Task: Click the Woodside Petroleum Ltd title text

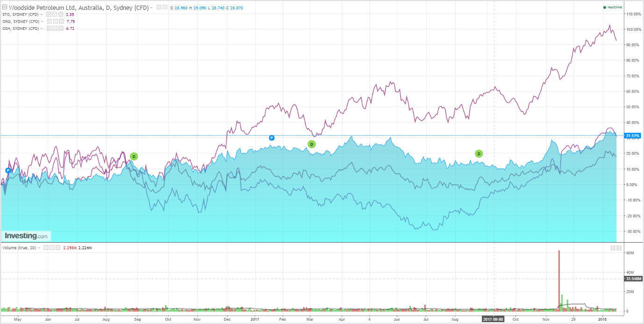Action: point(43,7)
